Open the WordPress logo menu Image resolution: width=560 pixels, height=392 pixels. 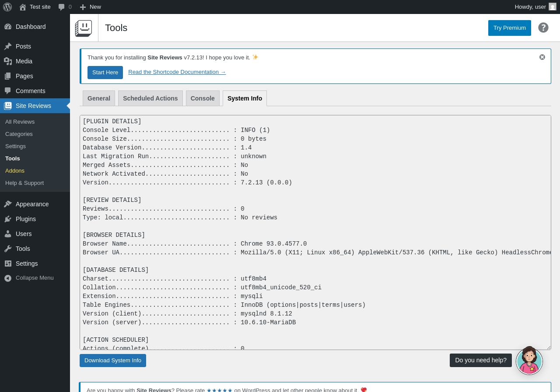click(x=7, y=7)
